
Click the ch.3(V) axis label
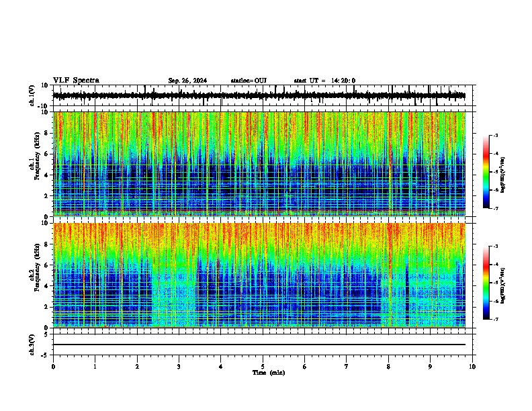click(x=32, y=345)
